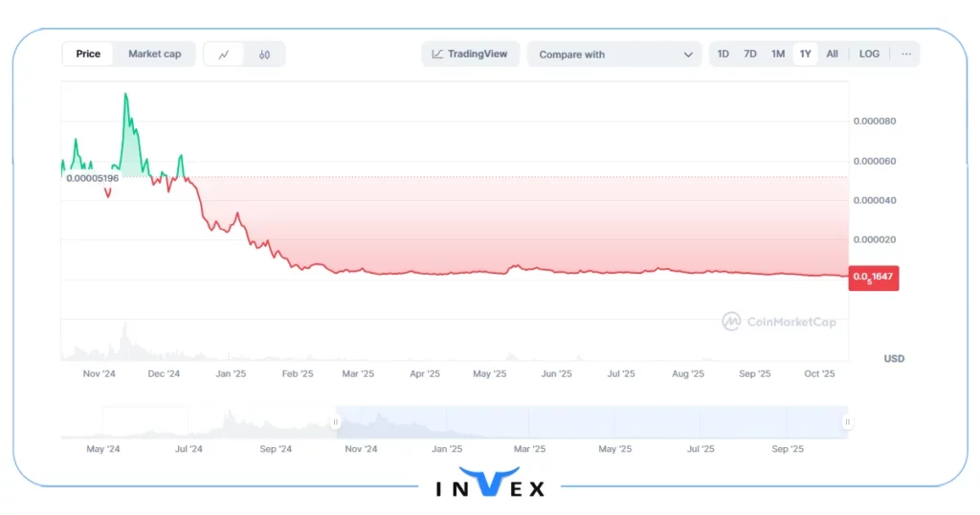This screenshot has width=980, height=515.
Task: Set range to 1M
Action: [778, 54]
